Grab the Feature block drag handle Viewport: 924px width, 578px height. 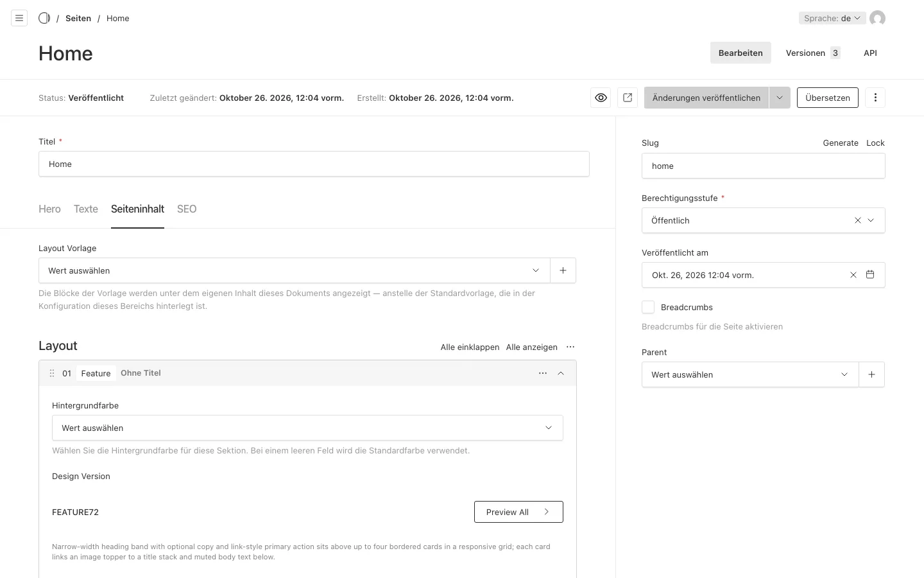click(52, 373)
